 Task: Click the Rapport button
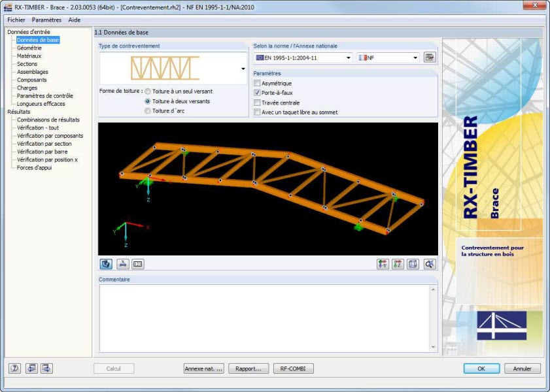click(x=249, y=368)
